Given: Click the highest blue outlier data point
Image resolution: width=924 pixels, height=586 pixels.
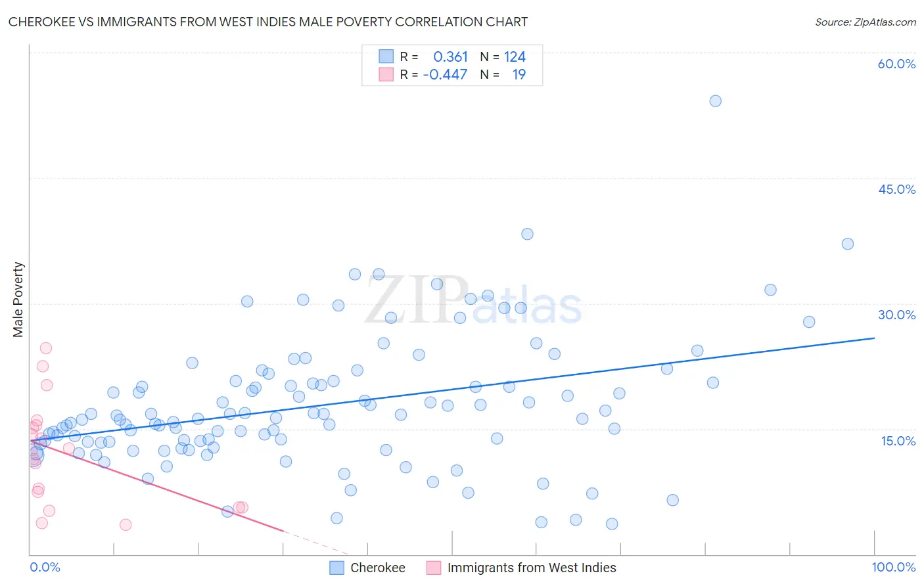Looking at the screenshot, I should point(715,101).
